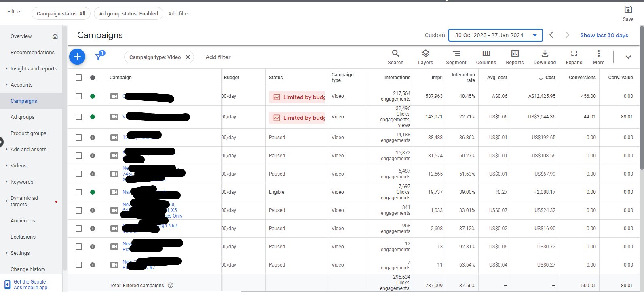
Task: Click the Show last 30 days link
Action: (604, 36)
